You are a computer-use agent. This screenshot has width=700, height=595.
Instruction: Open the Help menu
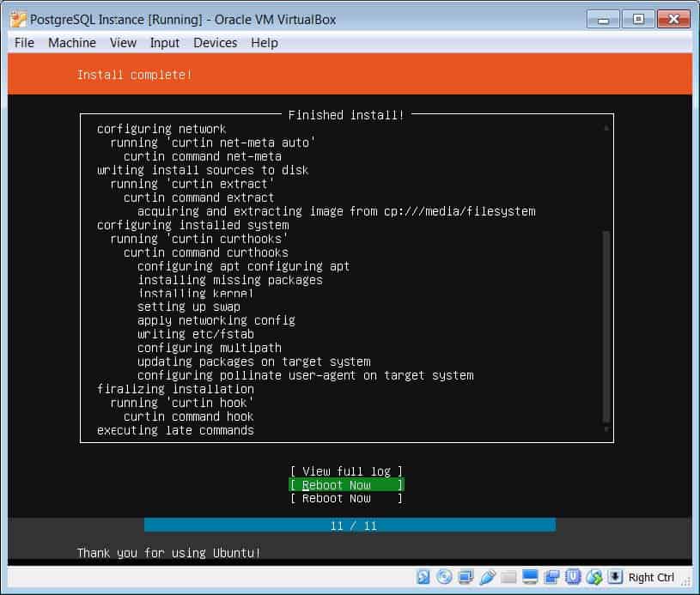tap(265, 43)
